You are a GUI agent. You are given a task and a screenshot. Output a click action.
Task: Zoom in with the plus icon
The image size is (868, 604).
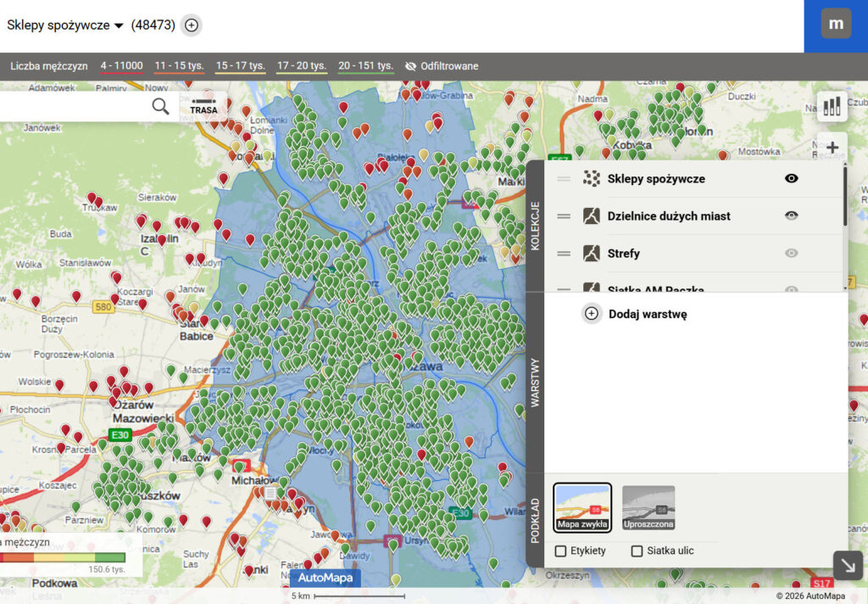point(832,146)
